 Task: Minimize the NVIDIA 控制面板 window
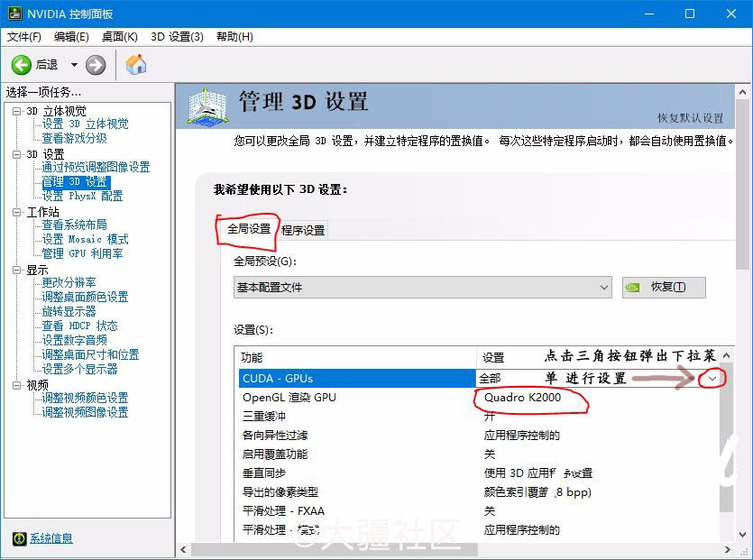pos(648,14)
